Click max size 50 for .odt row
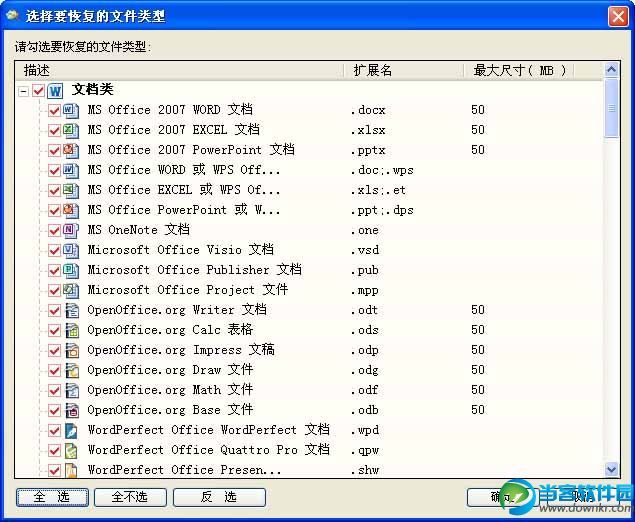This screenshot has width=635, height=522. click(x=478, y=310)
